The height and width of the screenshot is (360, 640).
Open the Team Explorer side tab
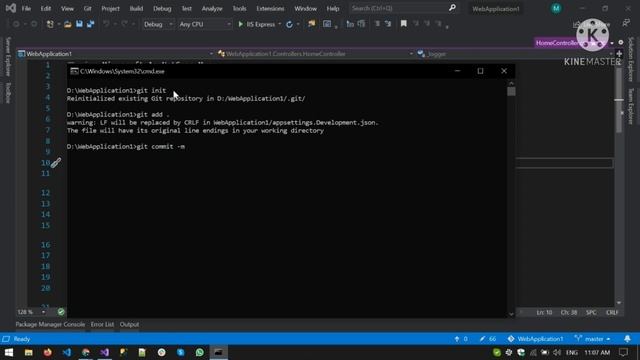coord(631,107)
